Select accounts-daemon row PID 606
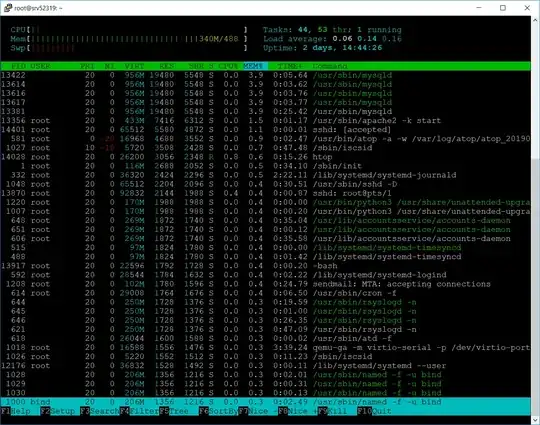Viewport: 540px width, 425px height. tap(265, 238)
